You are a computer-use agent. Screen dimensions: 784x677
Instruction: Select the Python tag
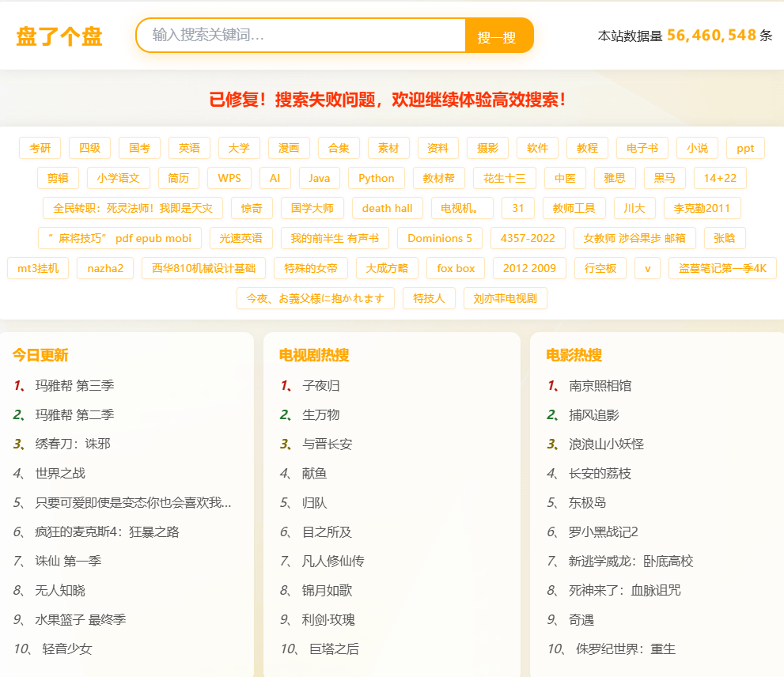(x=376, y=178)
